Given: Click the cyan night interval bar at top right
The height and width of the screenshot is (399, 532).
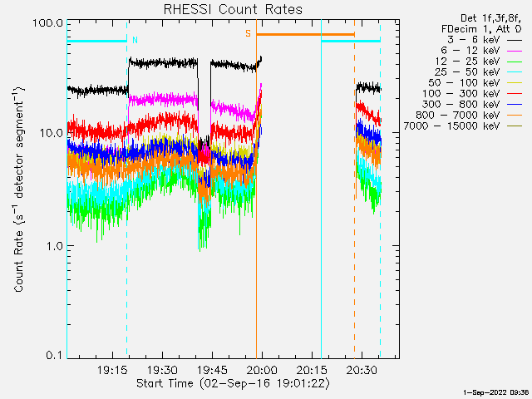Looking at the screenshot, I should (x=351, y=41).
